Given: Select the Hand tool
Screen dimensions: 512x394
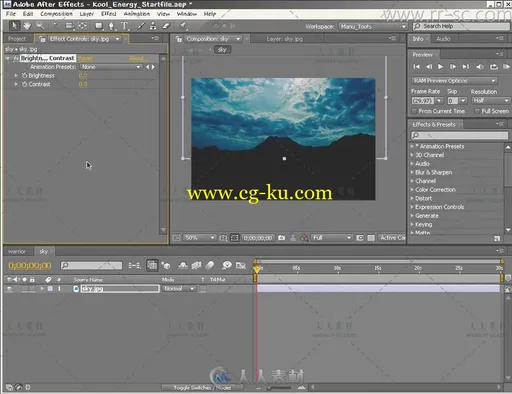Looking at the screenshot, I should pos(27,26).
